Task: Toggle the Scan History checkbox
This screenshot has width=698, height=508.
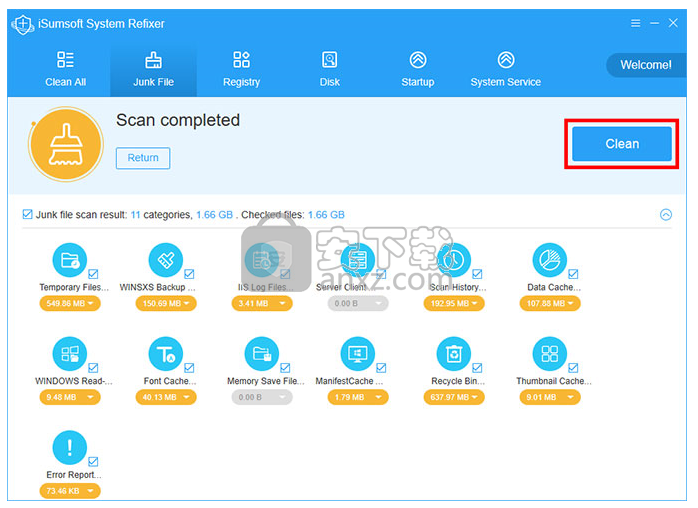Action: click(x=477, y=274)
